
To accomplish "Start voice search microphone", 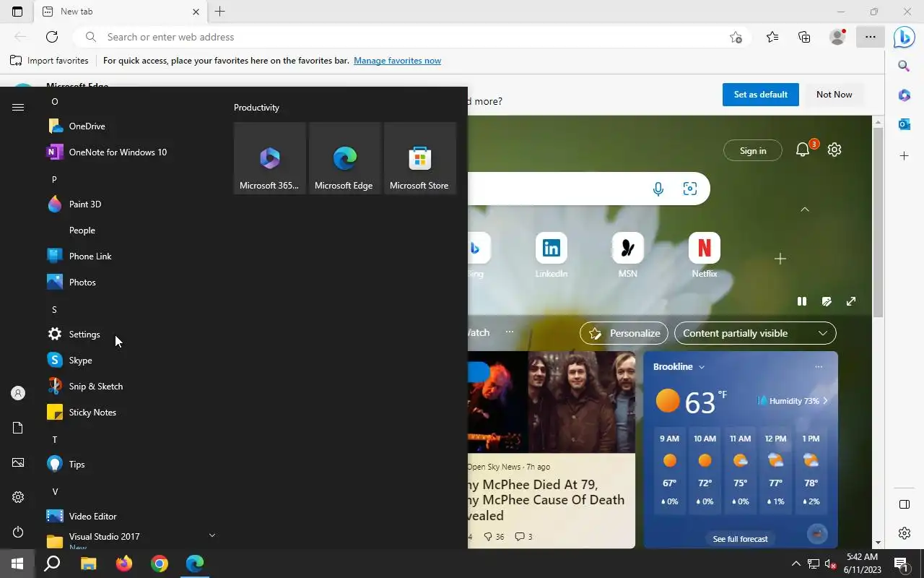I will click(658, 189).
